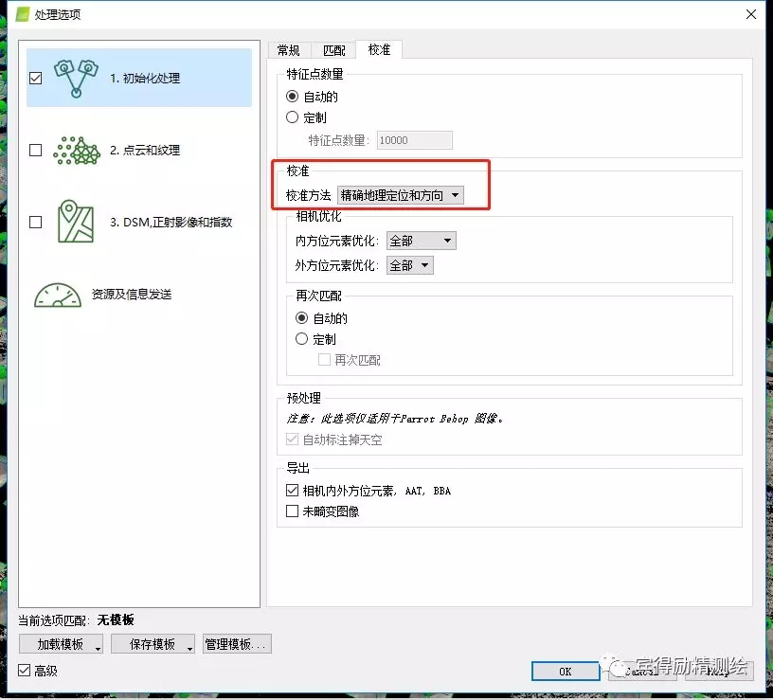The width and height of the screenshot is (773, 700).
Task: Click the Manage Templates button
Action: (x=237, y=644)
